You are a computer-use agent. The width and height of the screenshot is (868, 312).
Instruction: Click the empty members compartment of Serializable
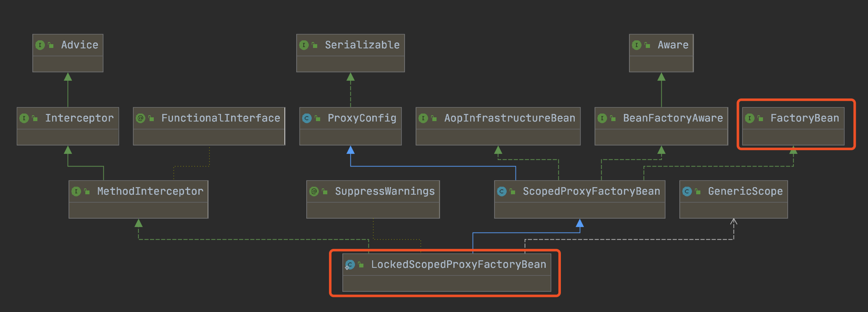(350, 64)
